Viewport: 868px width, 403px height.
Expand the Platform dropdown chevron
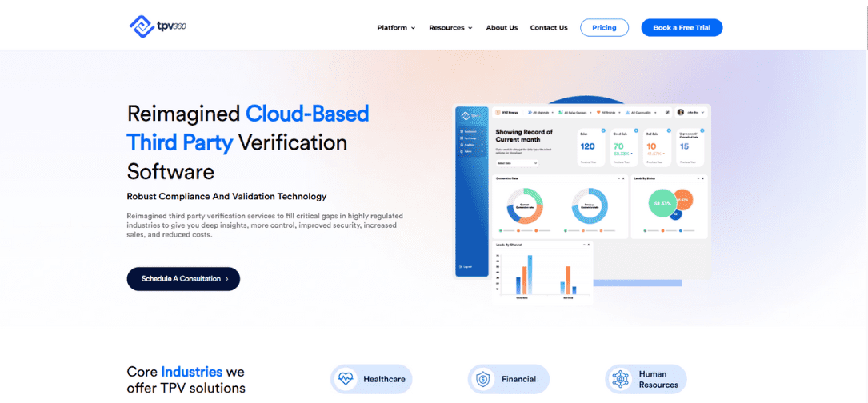[414, 28]
